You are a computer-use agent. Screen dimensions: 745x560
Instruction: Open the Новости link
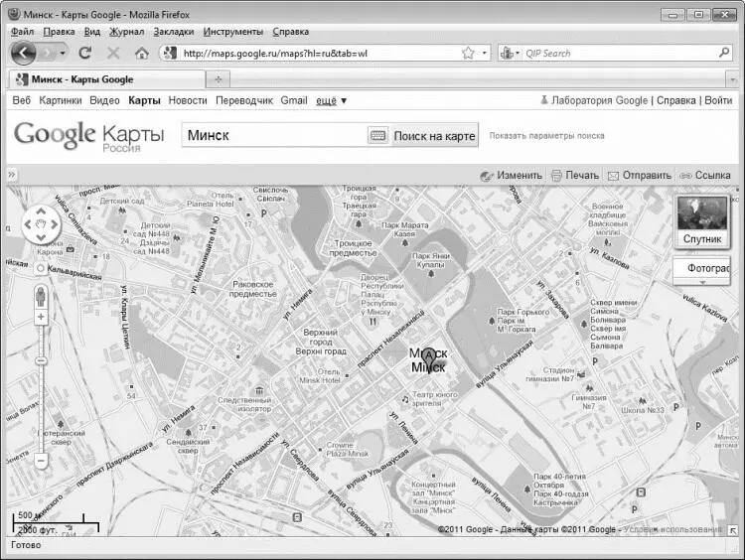188,100
